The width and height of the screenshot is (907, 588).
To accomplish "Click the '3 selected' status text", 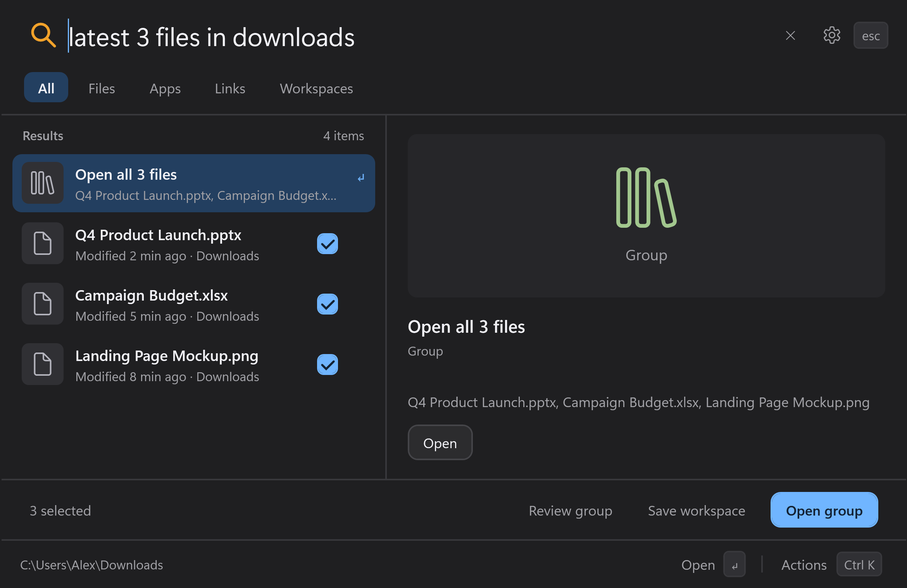I will coord(60,511).
